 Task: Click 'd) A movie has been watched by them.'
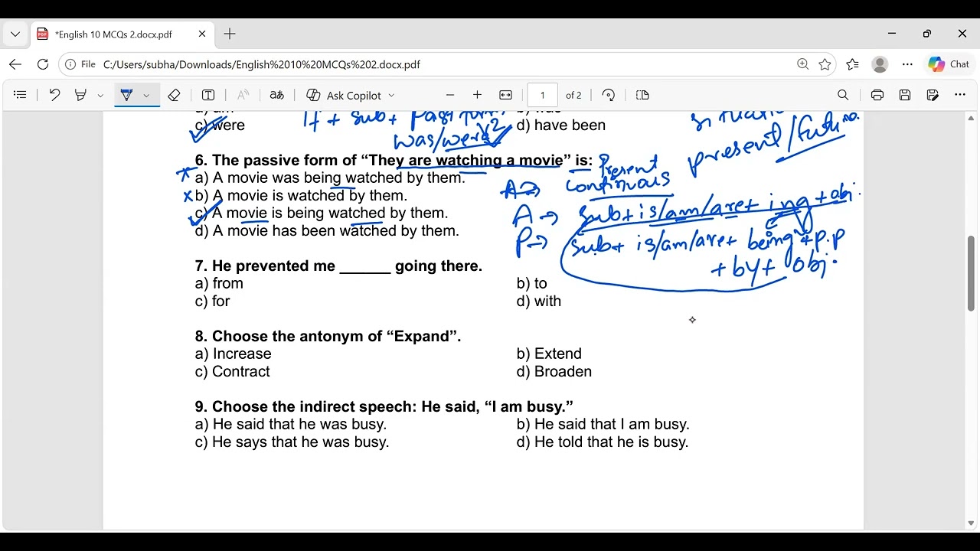tap(327, 230)
